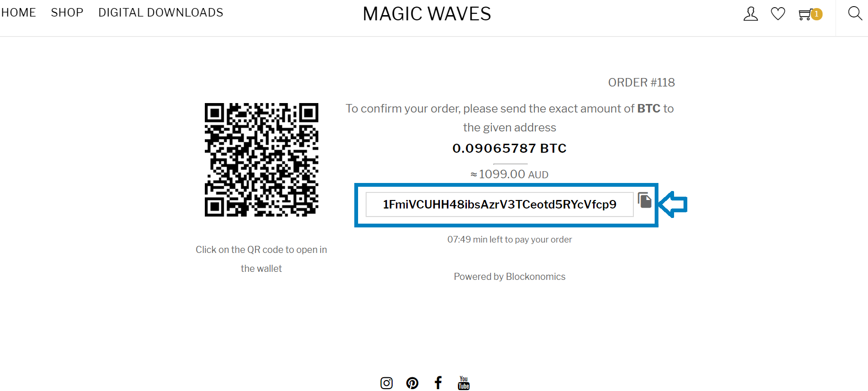
Task: Click the ORDER #118 label
Action: coord(641,83)
